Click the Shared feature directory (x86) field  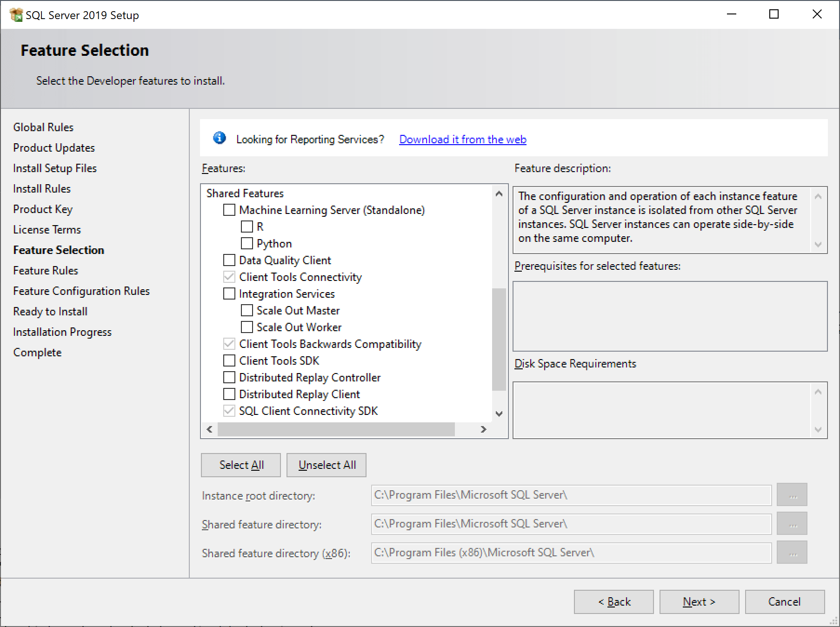coord(571,553)
